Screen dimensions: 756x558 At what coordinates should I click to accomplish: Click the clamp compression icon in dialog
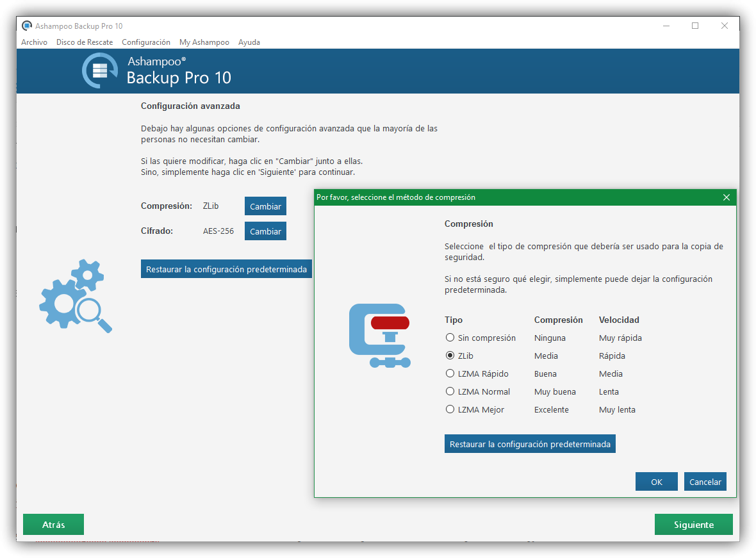(x=380, y=336)
